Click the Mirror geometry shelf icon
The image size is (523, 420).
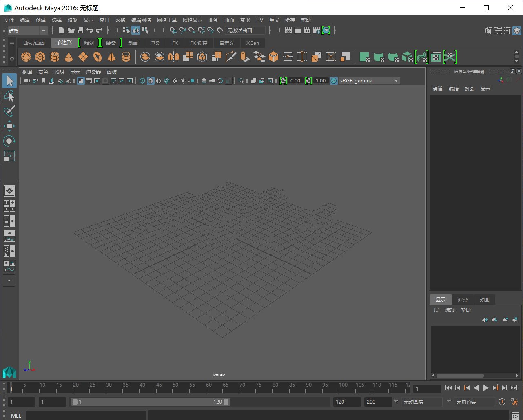173,57
